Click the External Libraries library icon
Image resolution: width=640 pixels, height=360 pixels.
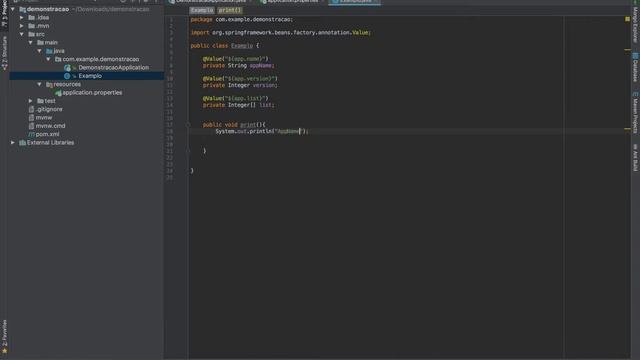click(22, 142)
